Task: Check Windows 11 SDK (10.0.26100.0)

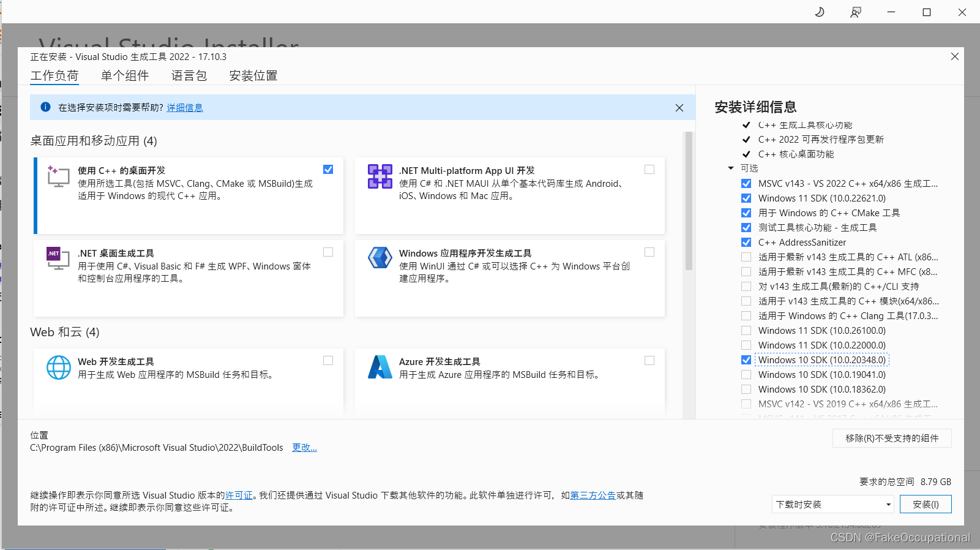Action: click(x=746, y=331)
